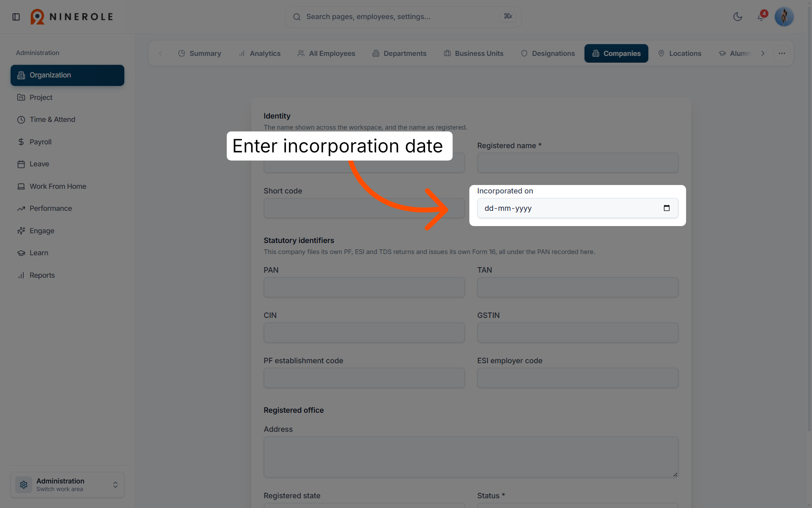Select Organization in the sidebar

[x=68, y=75]
